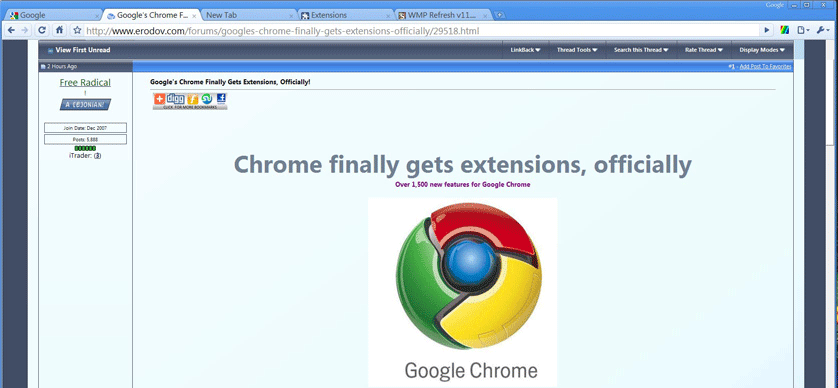The width and height of the screenshot is (838, 388).
Task: Switch to the New Tab tab
Action: tap(249, 15)
